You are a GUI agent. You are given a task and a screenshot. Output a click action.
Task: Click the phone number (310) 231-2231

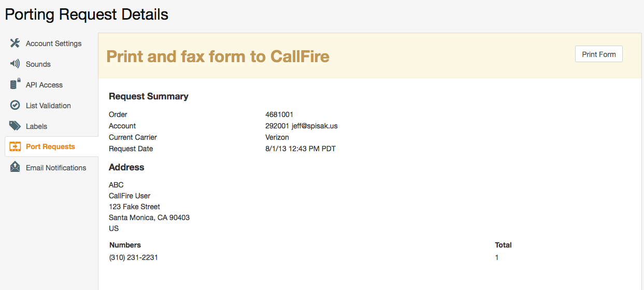click(x=133, y=257)
